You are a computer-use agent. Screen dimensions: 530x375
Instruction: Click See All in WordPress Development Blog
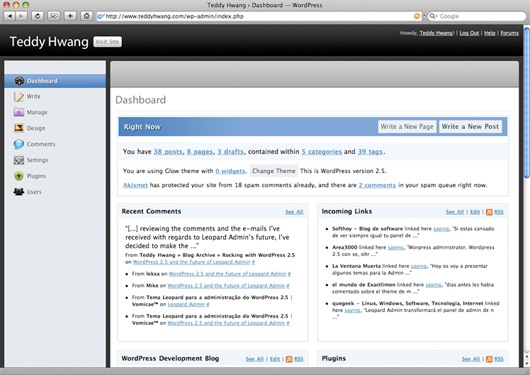pos(255,359)
